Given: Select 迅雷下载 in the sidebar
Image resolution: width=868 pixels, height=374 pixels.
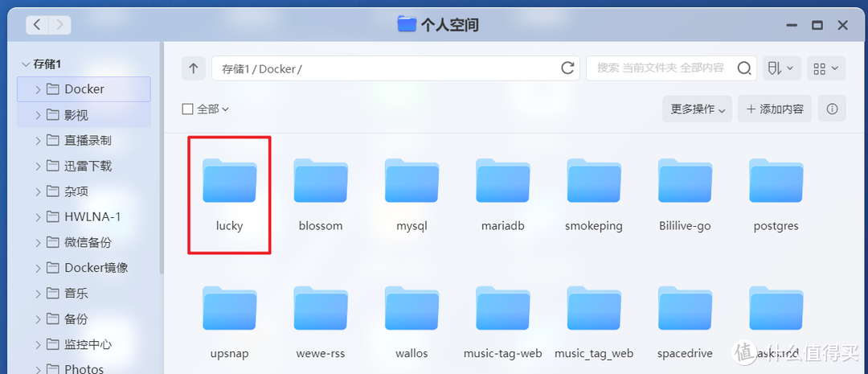Looking at the screenshot, I should click(x=84, y=166).
